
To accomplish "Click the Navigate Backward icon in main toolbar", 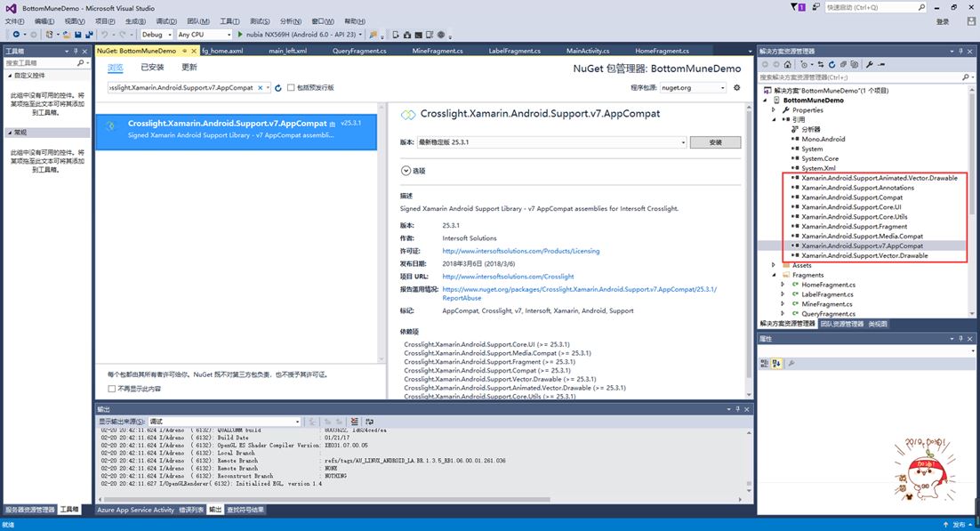I will tap(16, 35).
